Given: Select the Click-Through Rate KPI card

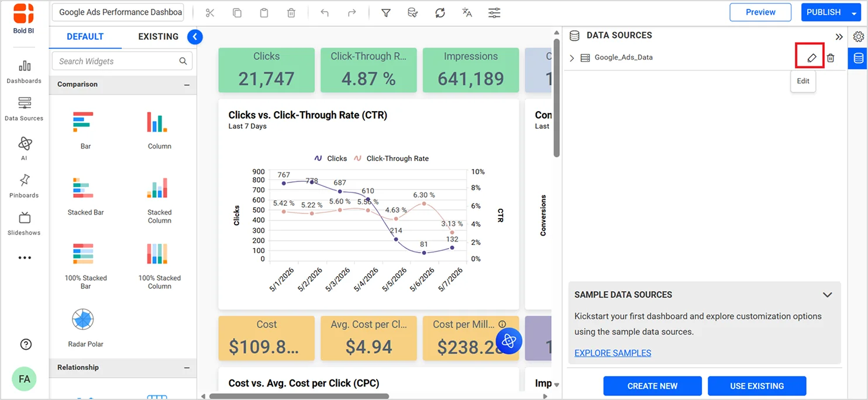Looking at the screenshot, I should [x=368, y=70].
